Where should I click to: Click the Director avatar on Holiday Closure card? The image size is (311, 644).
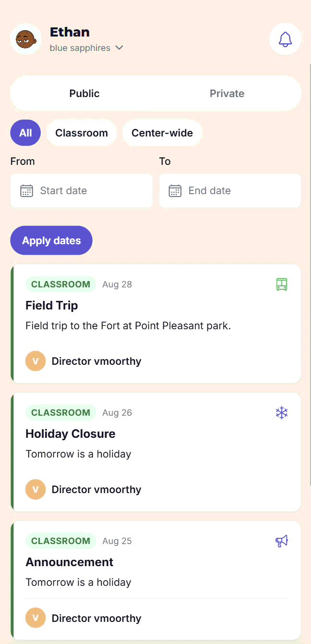tap(36, 489)
